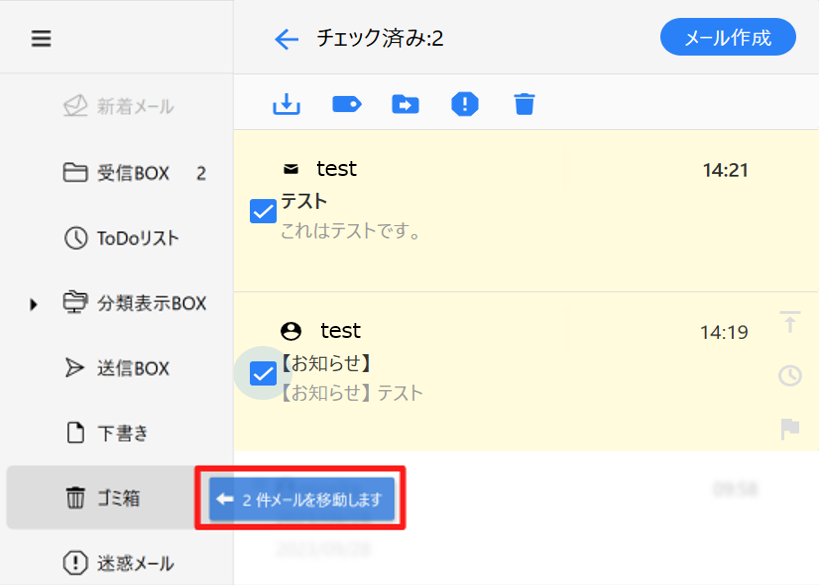Open 送信BOX folder
This screenshot has width=819, height=585.
click(x=118, y=368)
